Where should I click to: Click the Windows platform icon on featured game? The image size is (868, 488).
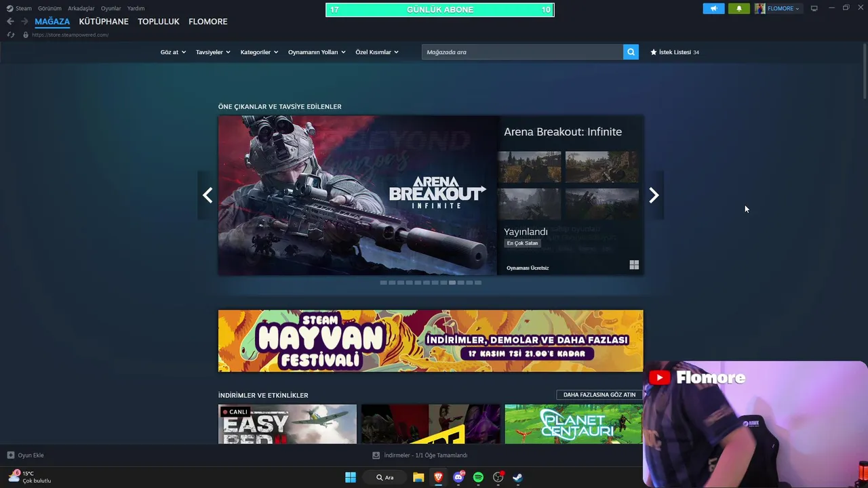pos(634,265)
